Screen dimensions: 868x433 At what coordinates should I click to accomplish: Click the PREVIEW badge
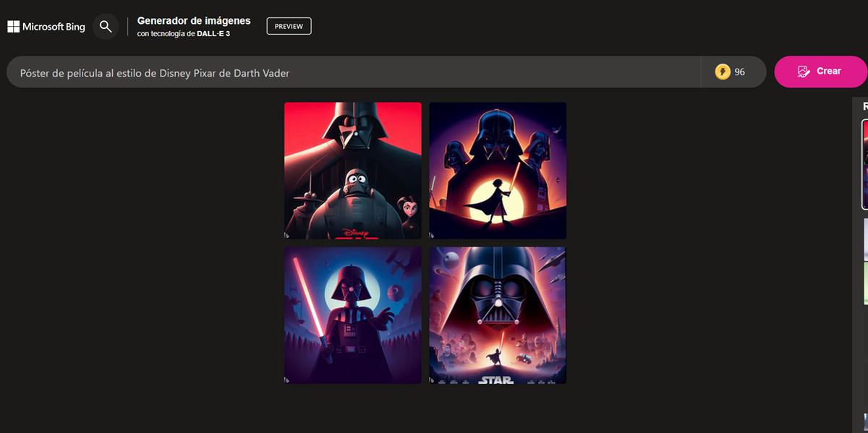coord(289,26)
